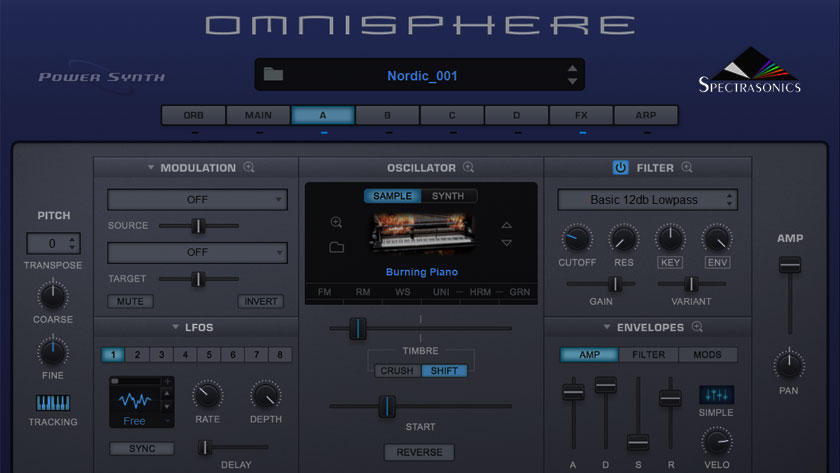Open the Modulation zoom magnifier icon
Screen dimensions: 840x473
pos(249,168)
